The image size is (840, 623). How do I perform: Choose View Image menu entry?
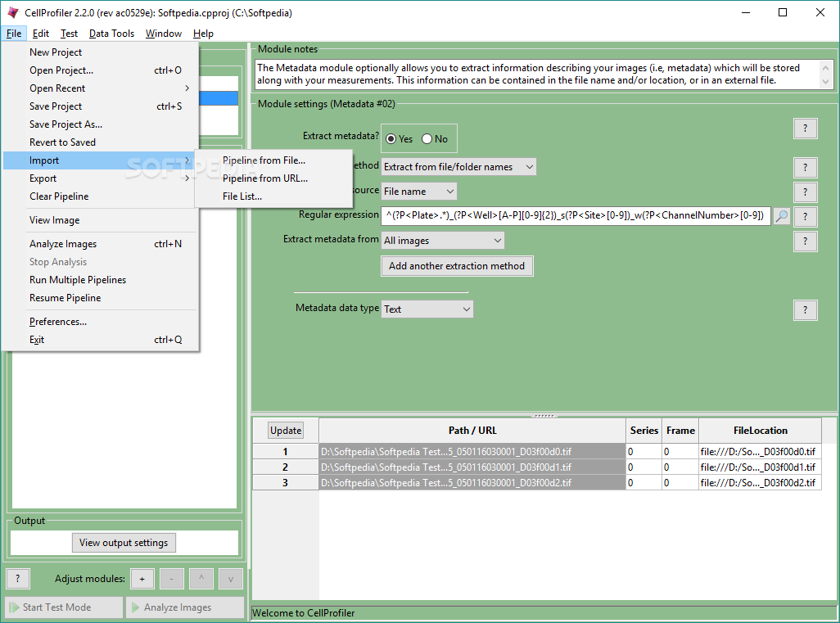click(x=101, y=220)
